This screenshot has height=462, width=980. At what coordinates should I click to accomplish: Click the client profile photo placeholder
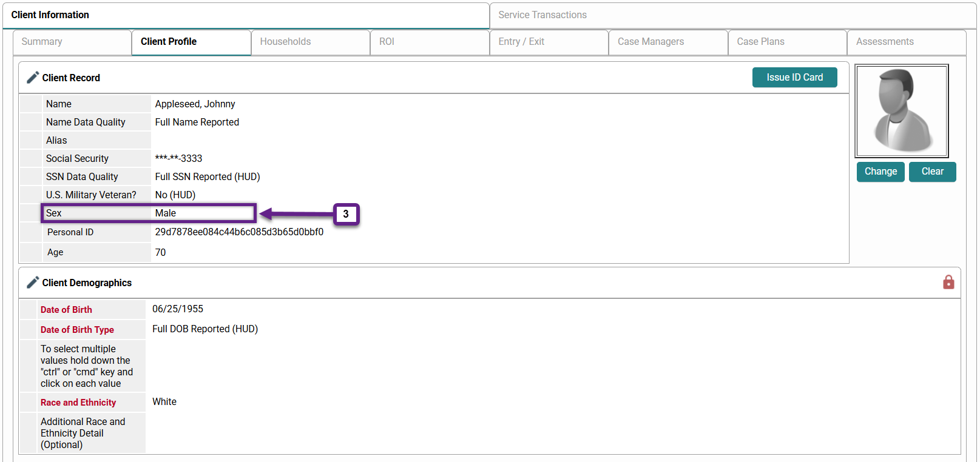[902, 111]
